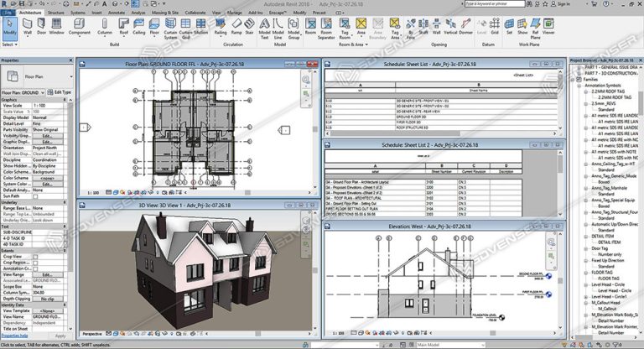Toggle the Crop View checkbox

pyautogui.click(x=36, y=257)
